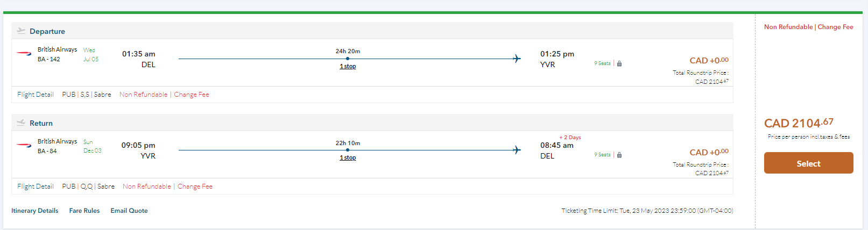Click the airplane arrow icon toward DEL
Image resolution: width=868 pixels, height=230 pixels.
(517, 150)
